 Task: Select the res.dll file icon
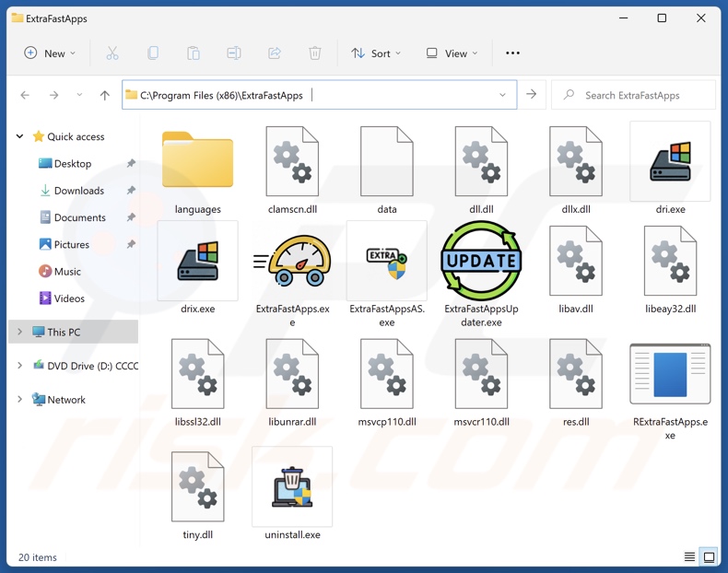click(576, 373)
